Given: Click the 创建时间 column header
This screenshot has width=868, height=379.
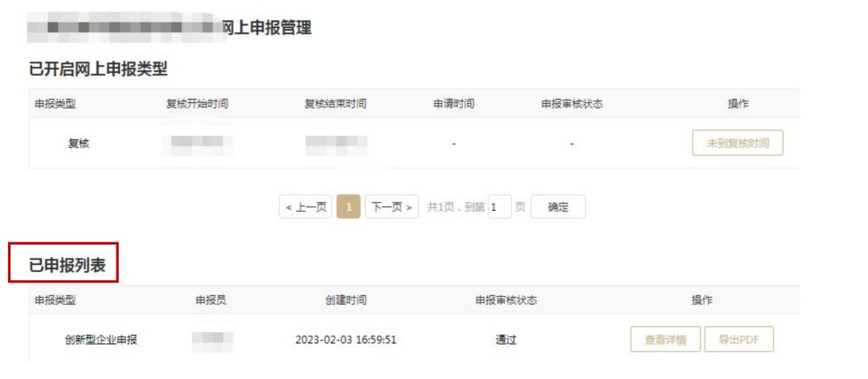Looking at the screenshot, I should tap(346, 300).
